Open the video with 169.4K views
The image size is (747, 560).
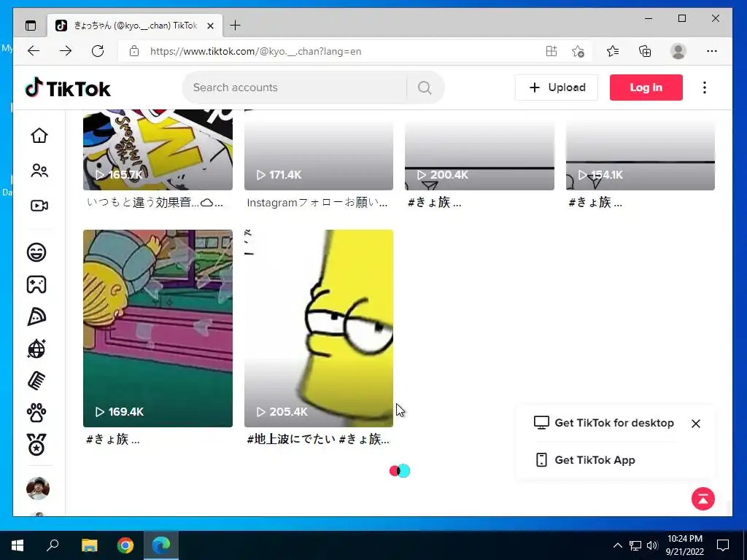pyautogui.click(x=158, y=328)
